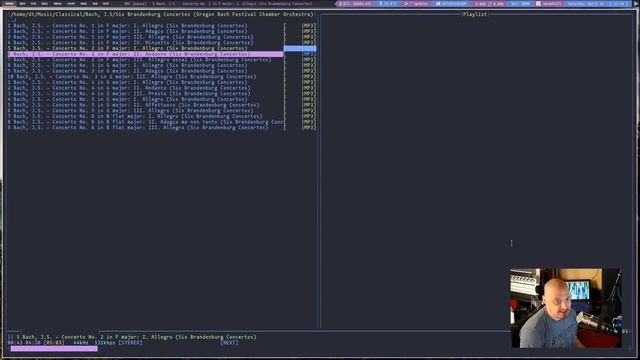Click the webcam overlay thumbnail
Image resolution: width=640 pixels, height=360 pixels.
[566, 308]
